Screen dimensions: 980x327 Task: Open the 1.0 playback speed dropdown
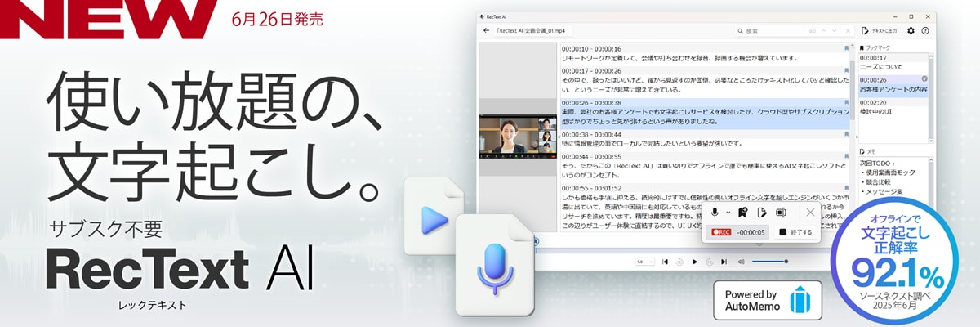(x=645, y=262)
